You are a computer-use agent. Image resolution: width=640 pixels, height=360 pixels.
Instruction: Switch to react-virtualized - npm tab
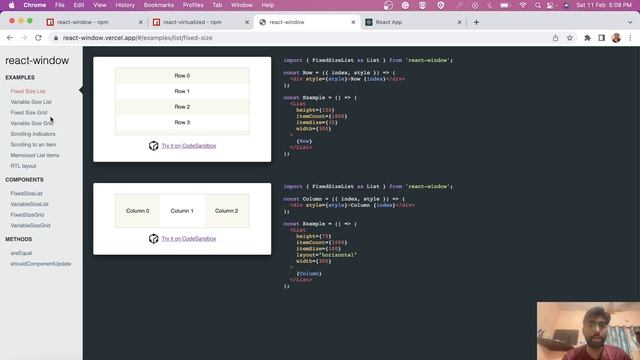tap(200, 22)
